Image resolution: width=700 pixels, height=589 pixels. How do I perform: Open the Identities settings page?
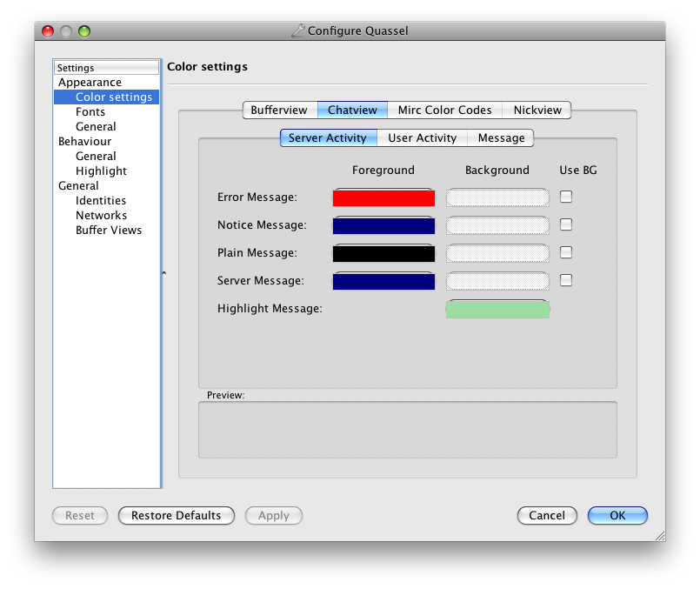pos(101,200)
